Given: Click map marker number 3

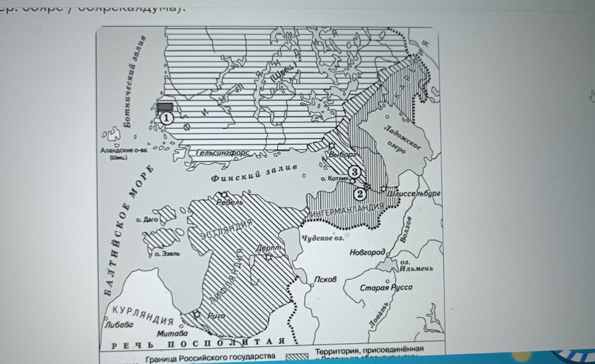Looking at the screenshot, I should tap(356, 172).
